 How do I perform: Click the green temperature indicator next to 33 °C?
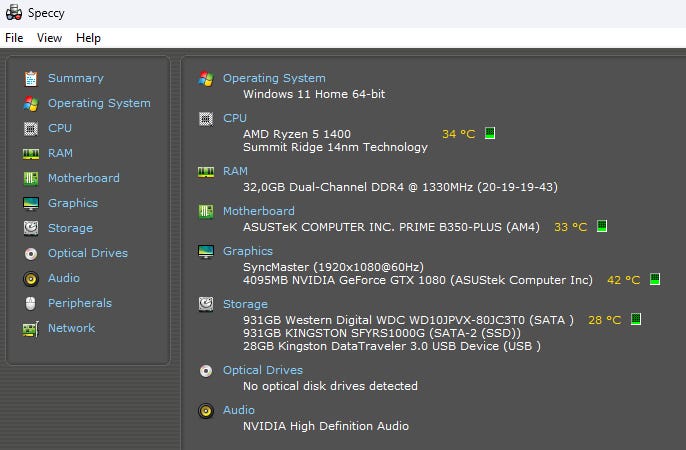click(602, 226)
